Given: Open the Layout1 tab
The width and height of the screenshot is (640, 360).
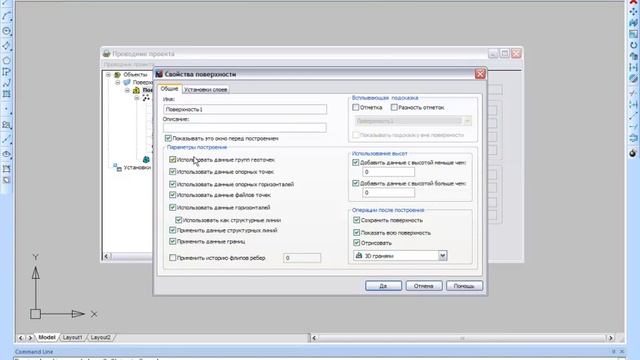Looking at the screenshot, I should [72, 338].
